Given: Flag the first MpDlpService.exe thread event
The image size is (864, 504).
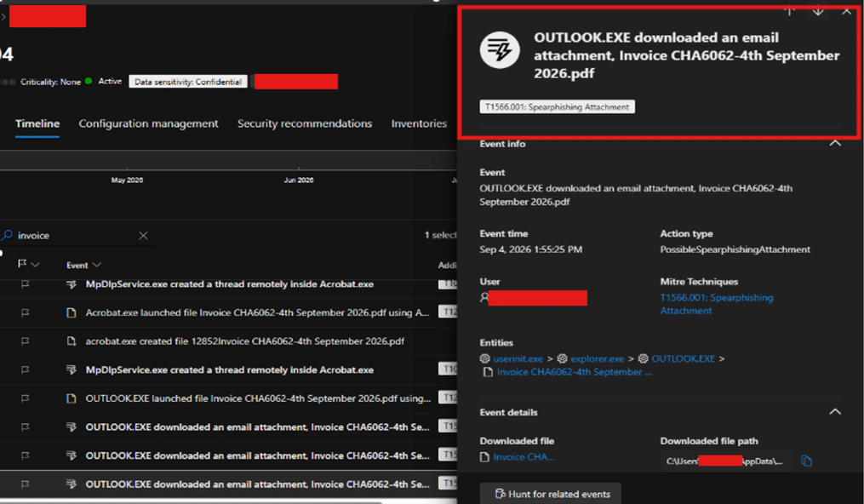Looking at the screenshot, I should click(25, 284).
